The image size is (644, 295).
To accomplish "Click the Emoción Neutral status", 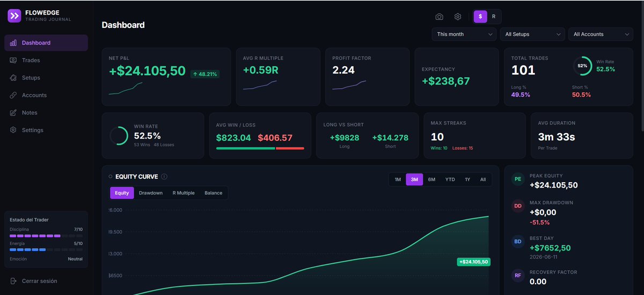I will point(75,259).
